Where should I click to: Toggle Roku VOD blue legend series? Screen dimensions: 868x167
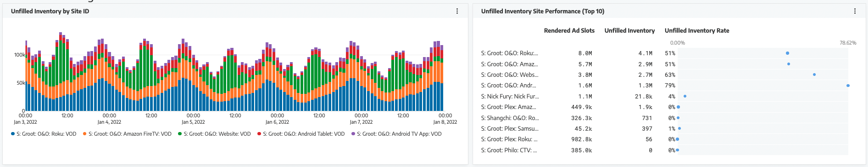point(44,134)
